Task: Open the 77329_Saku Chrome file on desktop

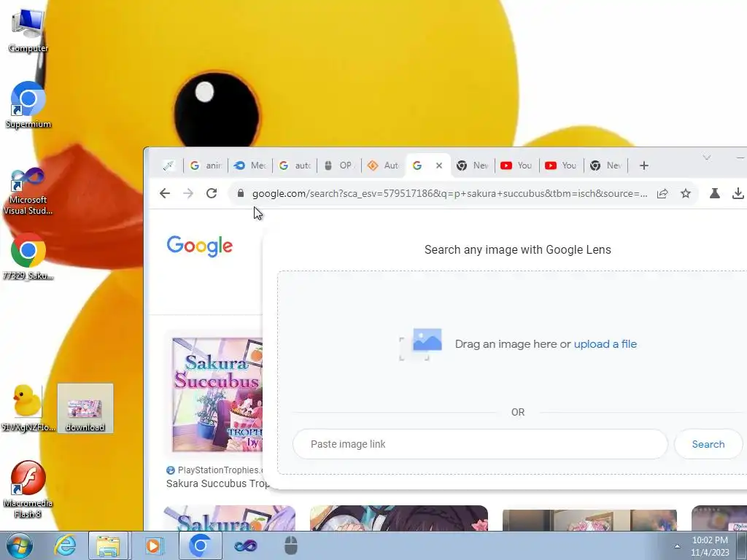Action: pyautogui.click(x=28, y=257)
